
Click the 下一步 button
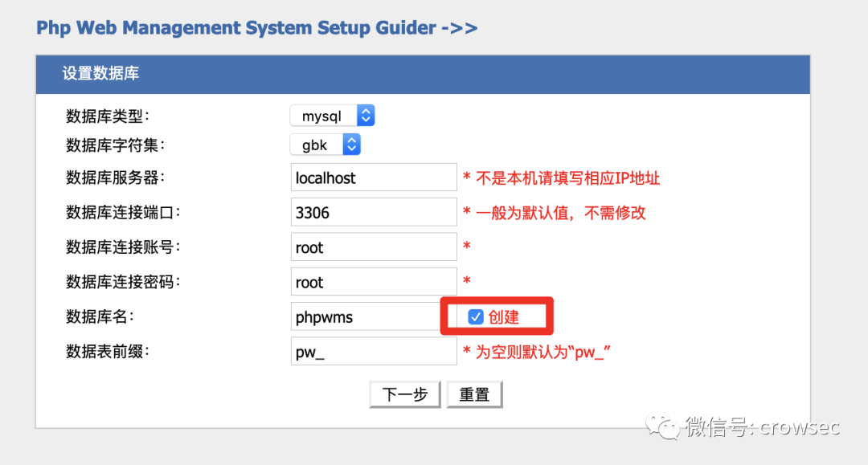point(404,394)
